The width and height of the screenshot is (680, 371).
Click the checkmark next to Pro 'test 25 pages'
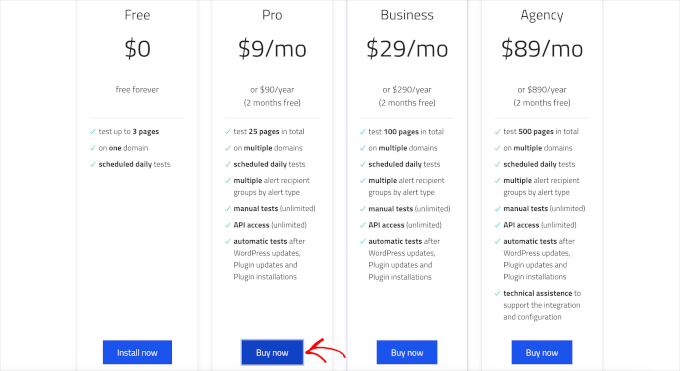227,131
